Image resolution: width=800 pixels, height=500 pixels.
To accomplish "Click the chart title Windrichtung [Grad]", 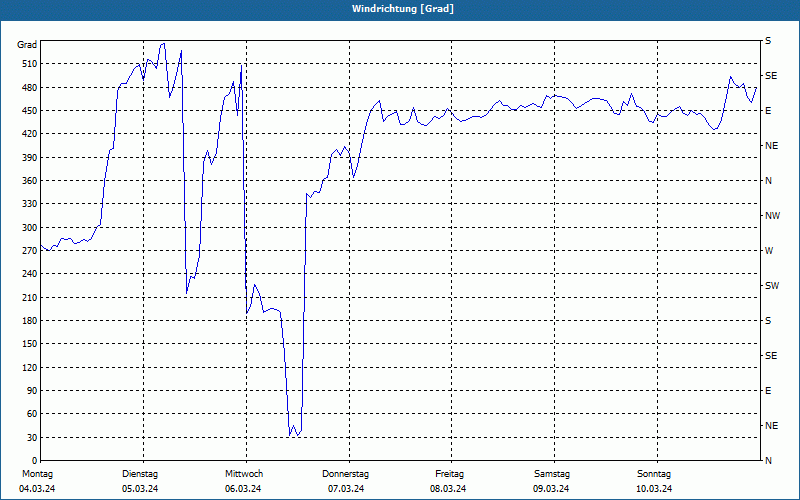I will pyautogui.click(x=403, y=9).
